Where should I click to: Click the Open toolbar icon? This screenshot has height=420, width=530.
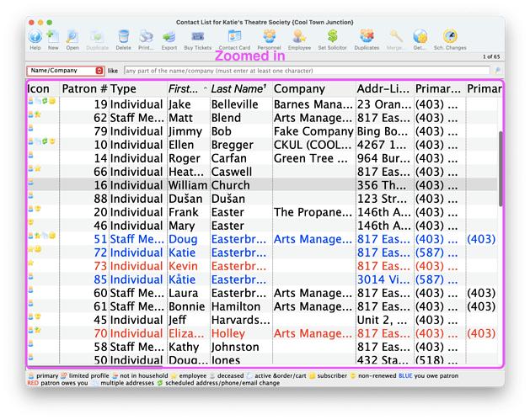point(72,36)
